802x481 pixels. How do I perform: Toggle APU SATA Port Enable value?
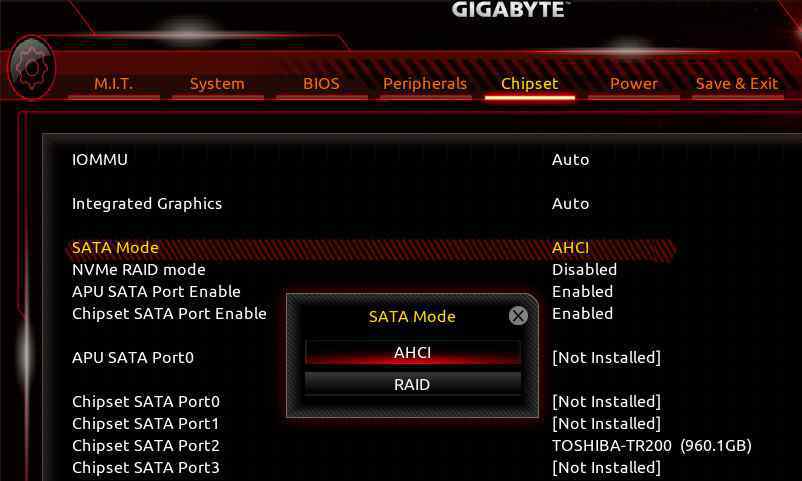pyautogui.click(x=582, y=292)
